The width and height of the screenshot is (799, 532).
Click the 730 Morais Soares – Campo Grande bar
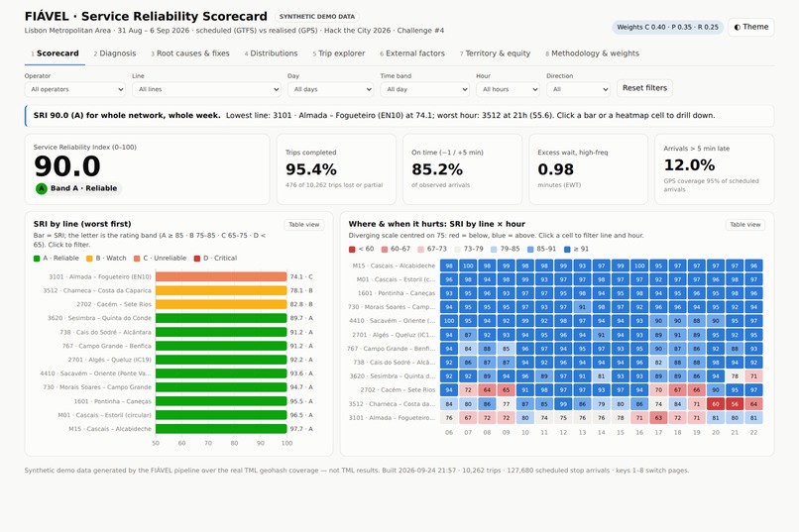(221, 387)
